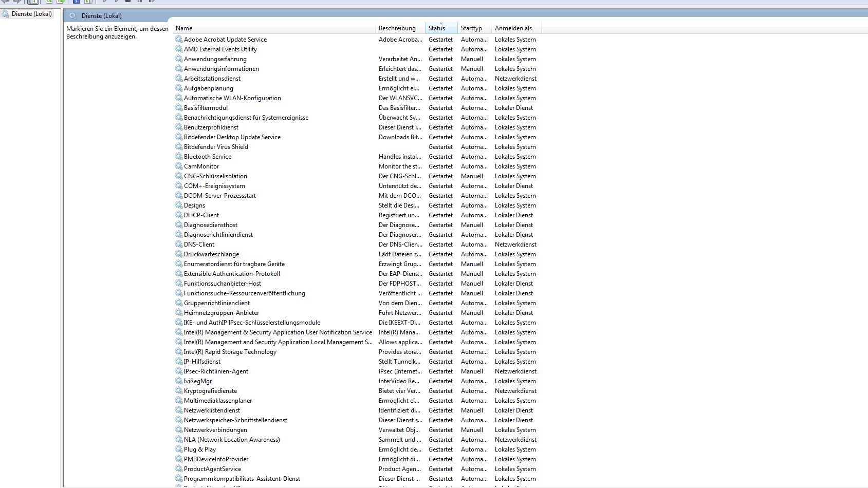868x488 pixels.
Task: Select the AMD External Events Utility row
Action: pyautogui.click(x=220, y=49)
